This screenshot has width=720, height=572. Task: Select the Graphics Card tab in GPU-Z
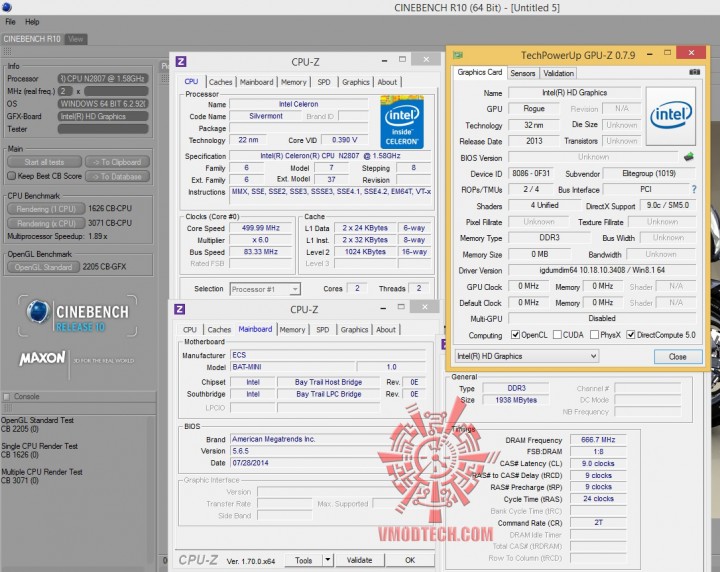click(x=479, y=72)
